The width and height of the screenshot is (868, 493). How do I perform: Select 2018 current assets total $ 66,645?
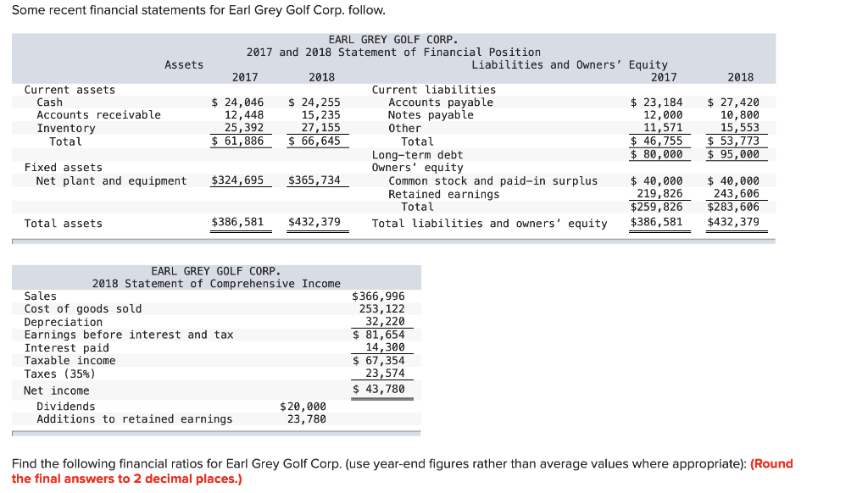pos(314,141)
